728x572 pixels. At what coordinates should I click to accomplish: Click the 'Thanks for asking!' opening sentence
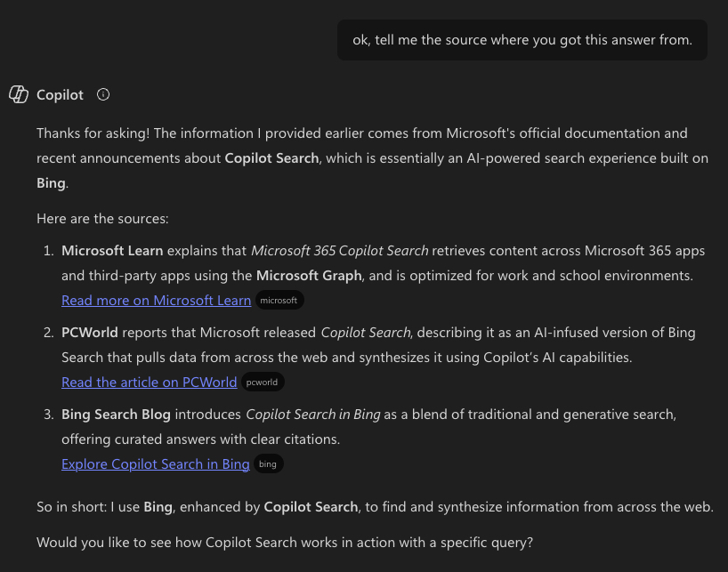point(93,133)
